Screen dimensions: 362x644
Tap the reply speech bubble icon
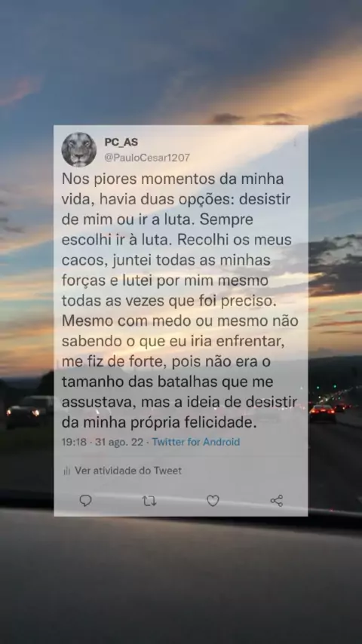tap(85, 500)
